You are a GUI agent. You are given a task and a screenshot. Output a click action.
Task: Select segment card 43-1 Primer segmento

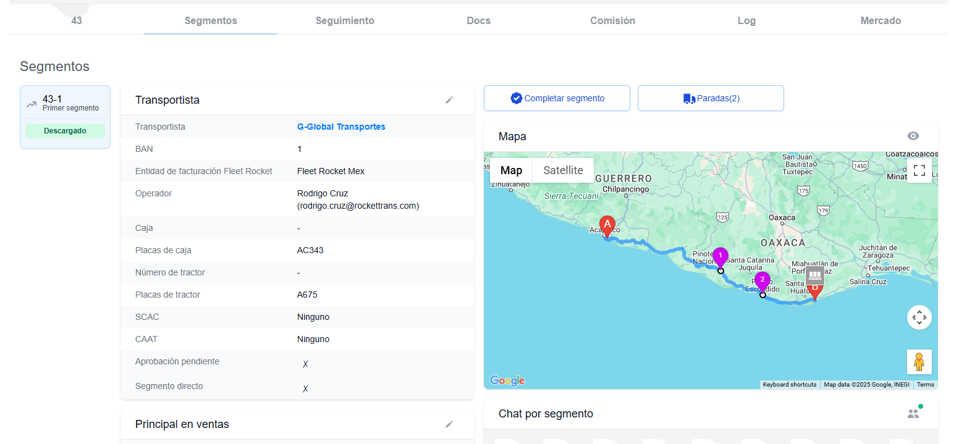pyautogui.click(x=65, y=103)
